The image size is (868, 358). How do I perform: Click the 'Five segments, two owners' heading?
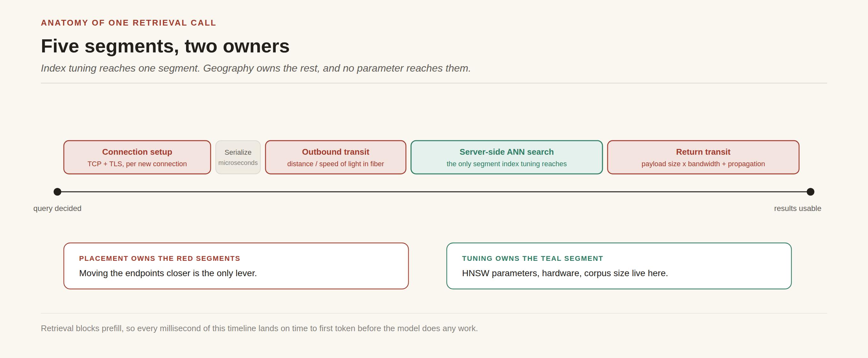(x=165, y=46)
